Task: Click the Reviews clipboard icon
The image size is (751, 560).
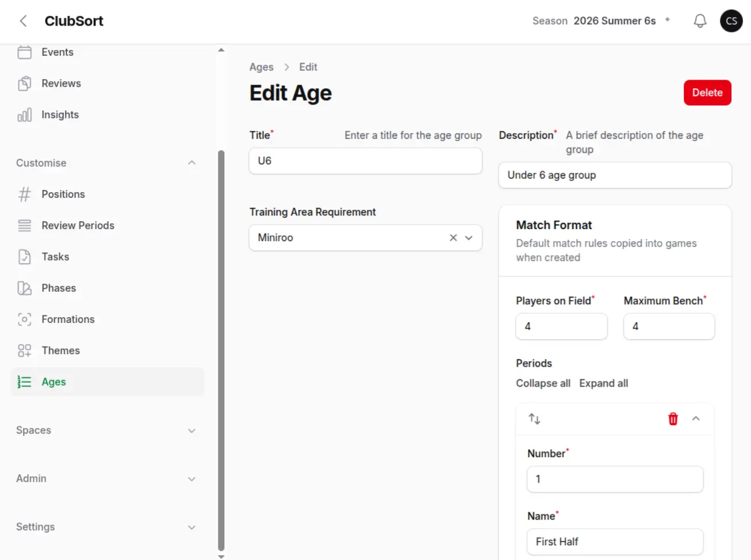Action: pyautogui.click(x=24, y=84)
